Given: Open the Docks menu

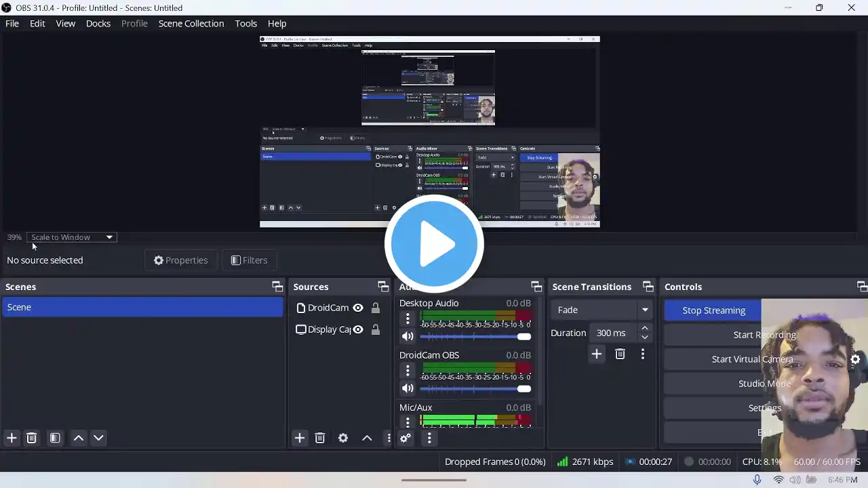Looking at the screenshot, I should [98, 23].
